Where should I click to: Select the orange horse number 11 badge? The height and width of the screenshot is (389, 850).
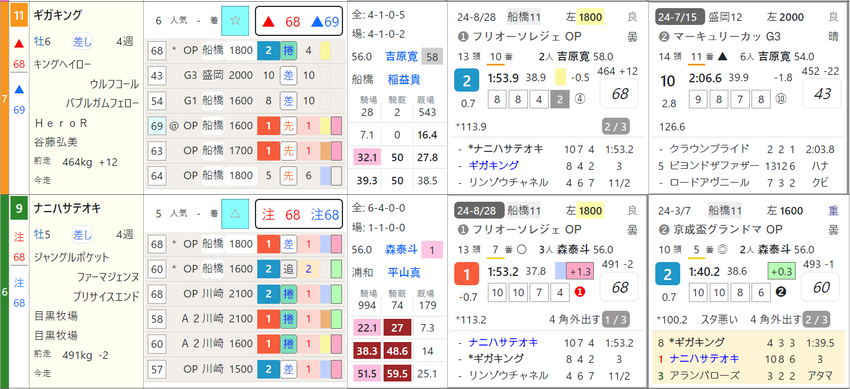(19, 15)
